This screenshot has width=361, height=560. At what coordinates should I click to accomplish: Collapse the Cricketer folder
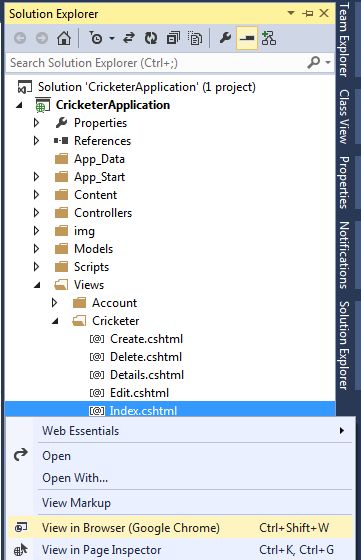pyautogui.click(x=55, y=321)
